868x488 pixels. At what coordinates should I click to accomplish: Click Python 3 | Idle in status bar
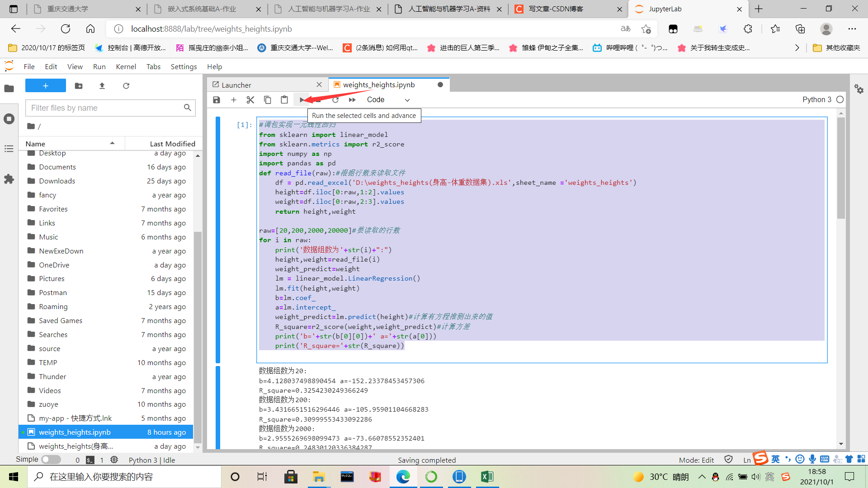[152, 460]
